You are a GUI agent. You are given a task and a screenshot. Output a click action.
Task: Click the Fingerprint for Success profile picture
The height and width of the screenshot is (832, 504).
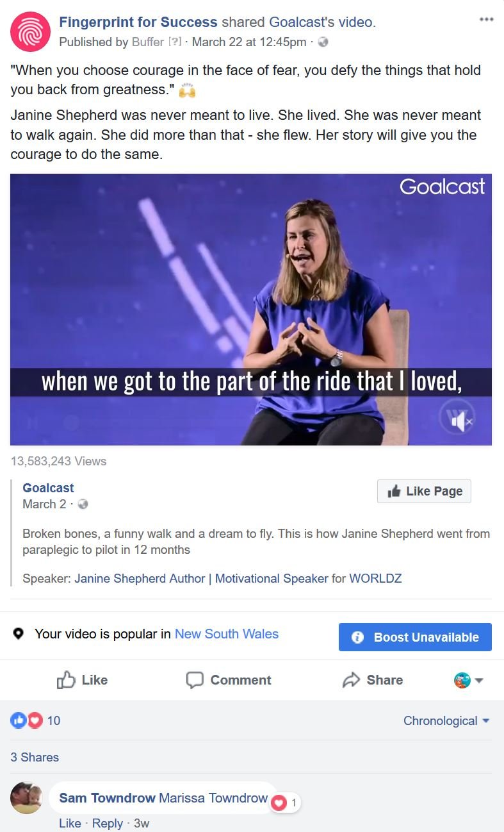(30, 31)
